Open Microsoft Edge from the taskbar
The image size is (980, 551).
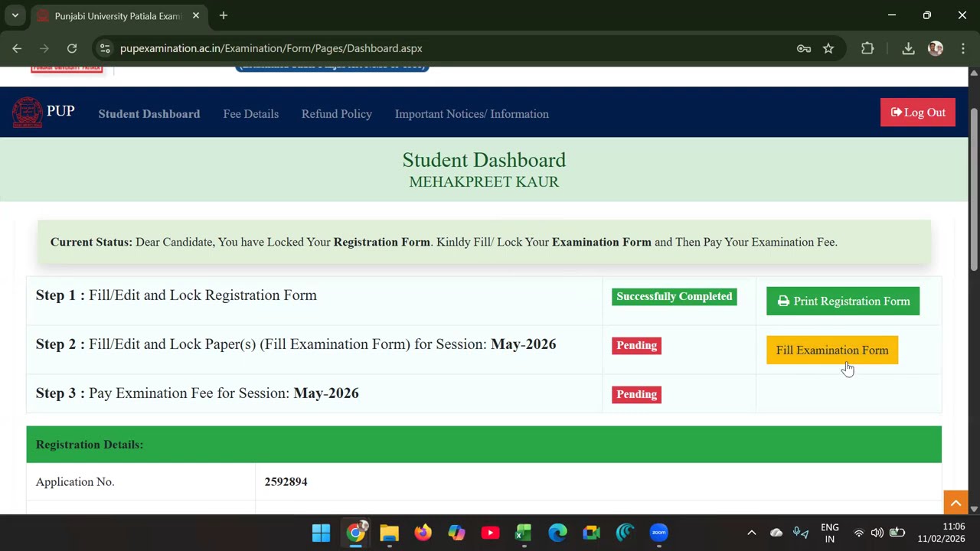point(557,533)
